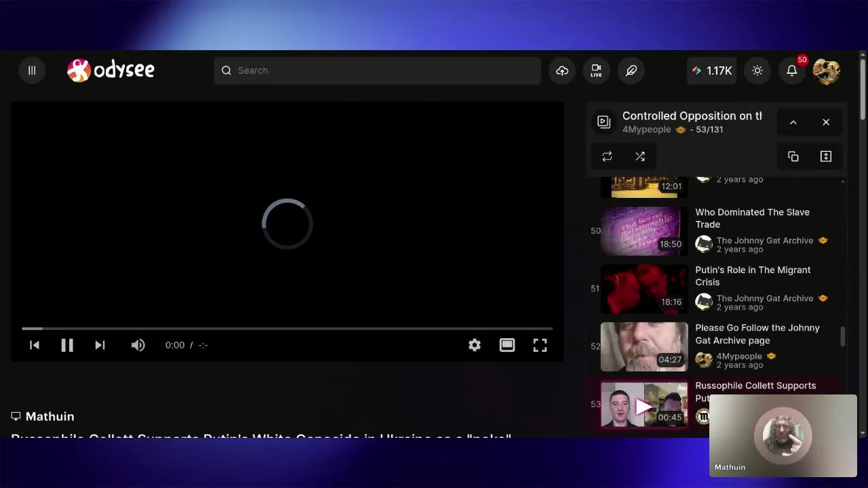868x488 pixels.
Task: Open thumbnail of 18:16 video
Action: [644, 289]
